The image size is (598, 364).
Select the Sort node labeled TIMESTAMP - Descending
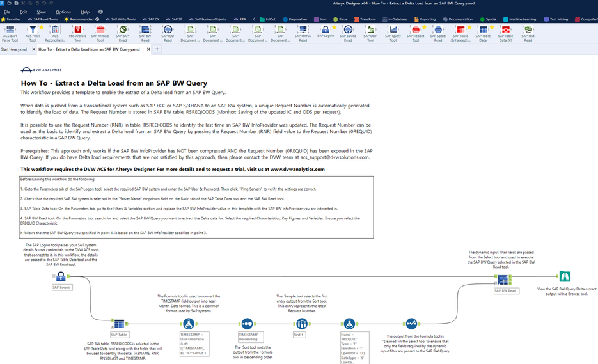point(247,324)
